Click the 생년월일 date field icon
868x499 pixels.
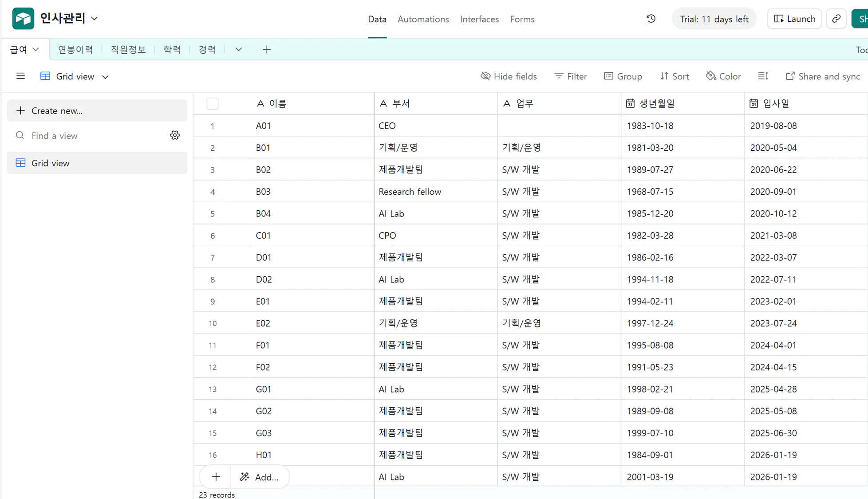[630, 103]
